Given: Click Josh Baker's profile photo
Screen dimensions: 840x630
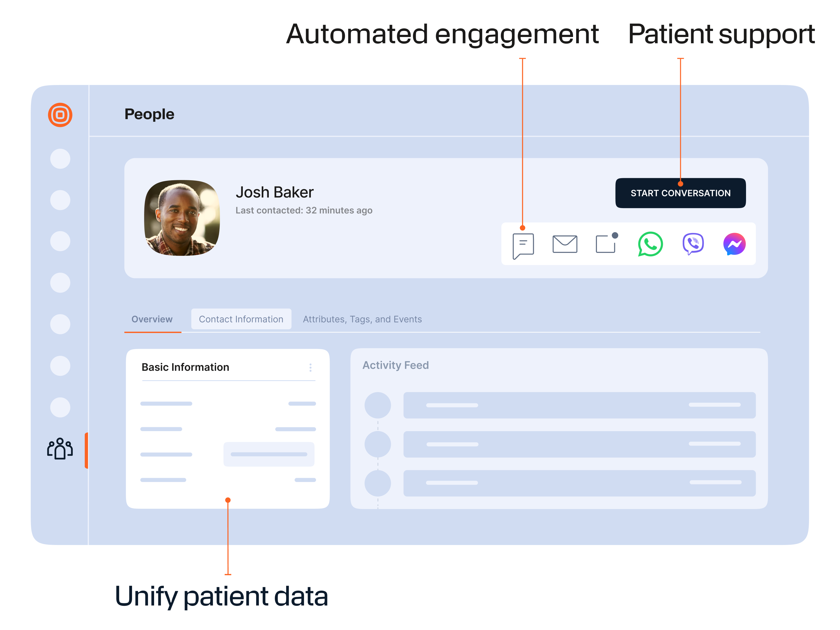Looking at the screenshot, I should click(x=182, y=218).
